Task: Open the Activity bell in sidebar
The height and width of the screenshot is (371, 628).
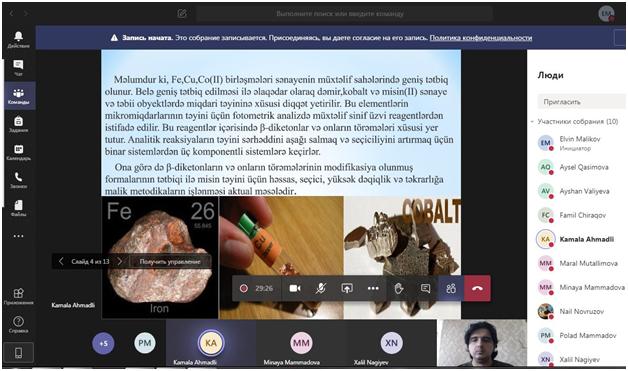Action: point(18,39)
